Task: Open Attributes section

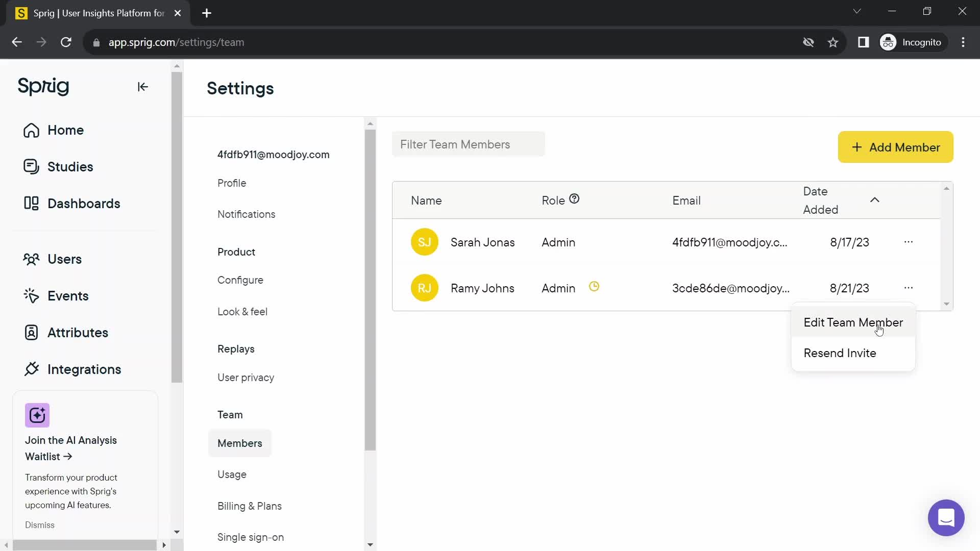Action: pyautogui.click(x=79, y=332)
